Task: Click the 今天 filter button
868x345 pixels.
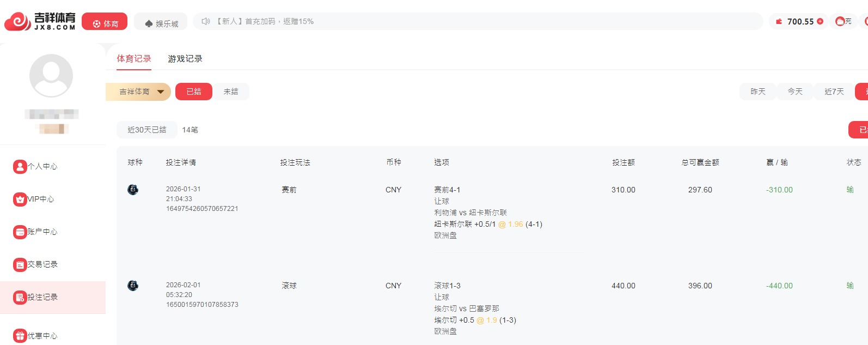Action: pyautogui.click(x=794, y=92)
